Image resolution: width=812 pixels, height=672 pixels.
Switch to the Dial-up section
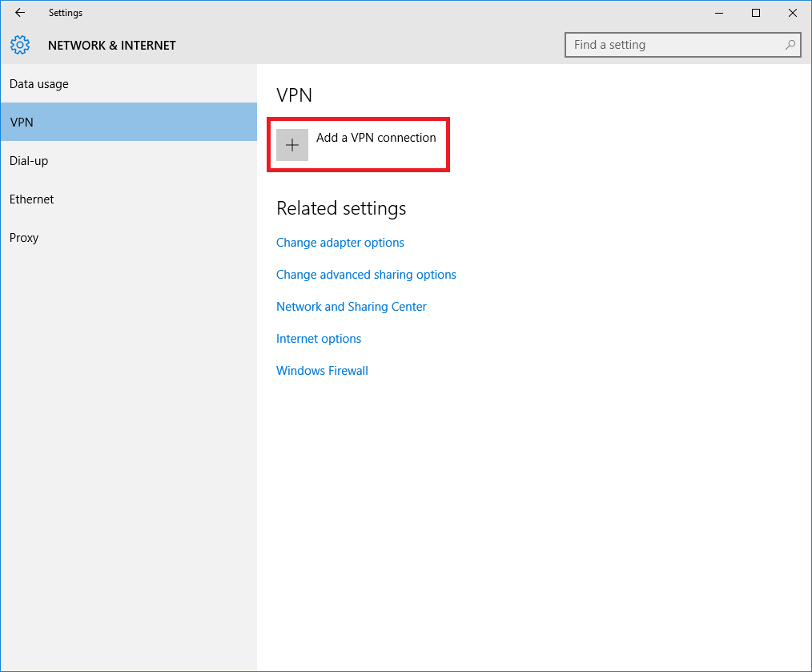[x=29, y=161]
